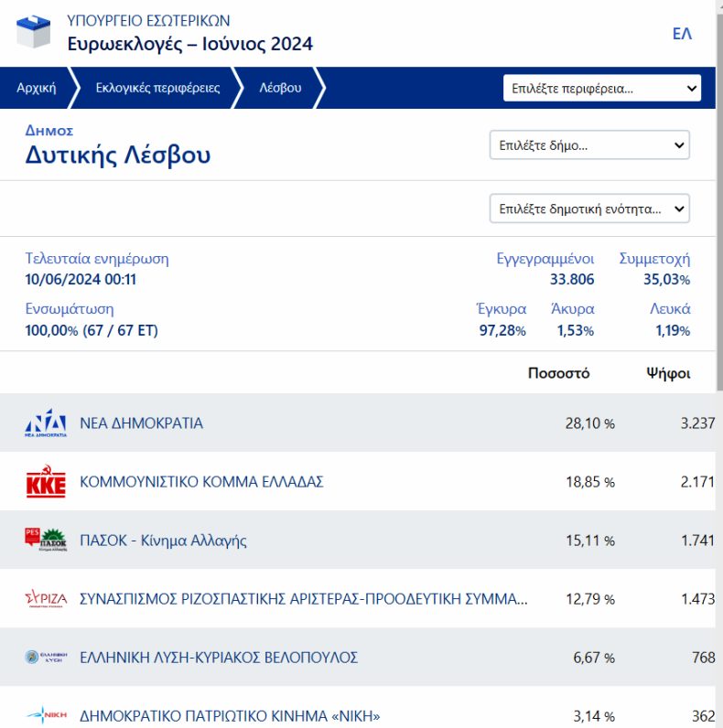Click the 3.237 votes value
The height and width of the screenshot is (728, 723).
697,423
